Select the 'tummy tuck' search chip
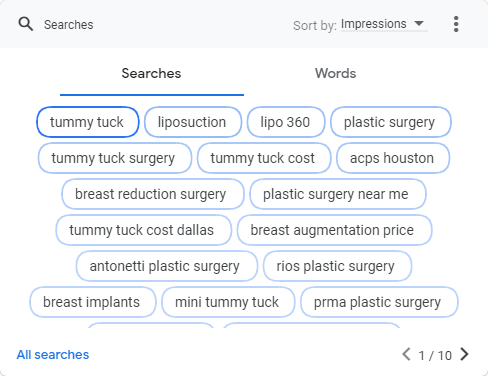 (x=88, y=122)
